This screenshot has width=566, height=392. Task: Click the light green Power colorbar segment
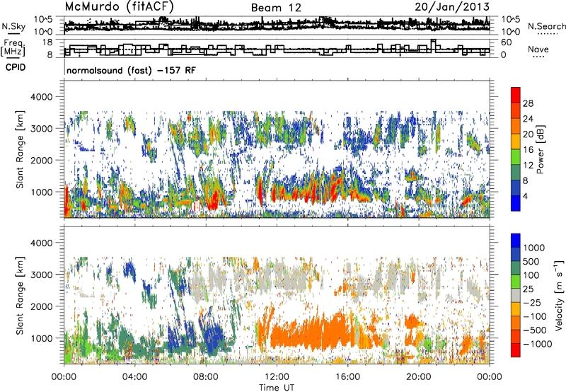pos(516,157)
